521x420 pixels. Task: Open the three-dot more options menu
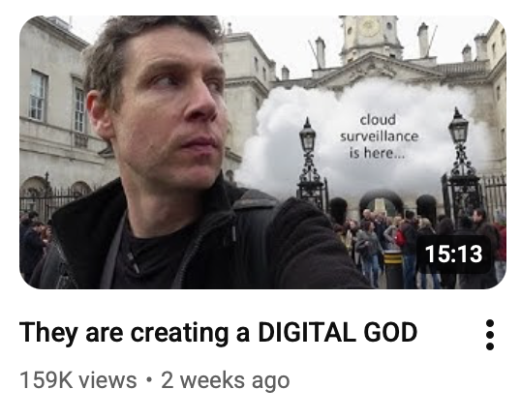(x=489, y=335)
